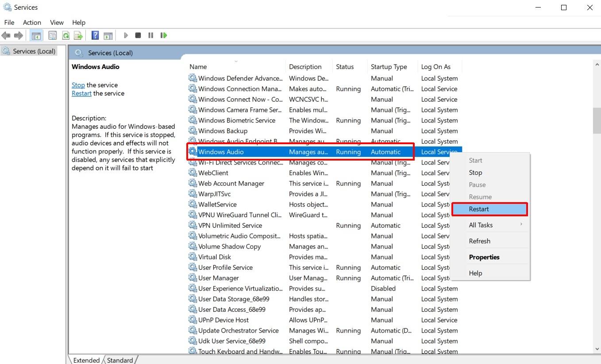
Task: Choose Restart in the context menu
Action: pos(490,209)
